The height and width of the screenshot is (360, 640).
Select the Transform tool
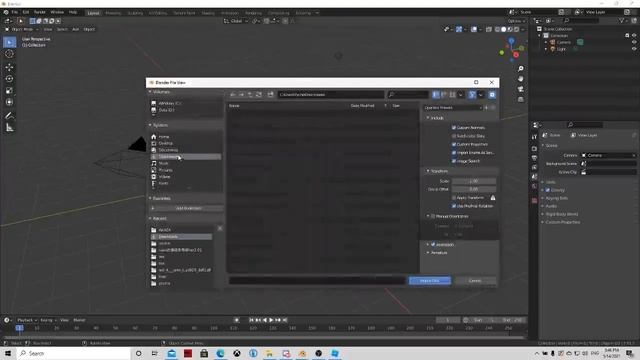(9, 102)
